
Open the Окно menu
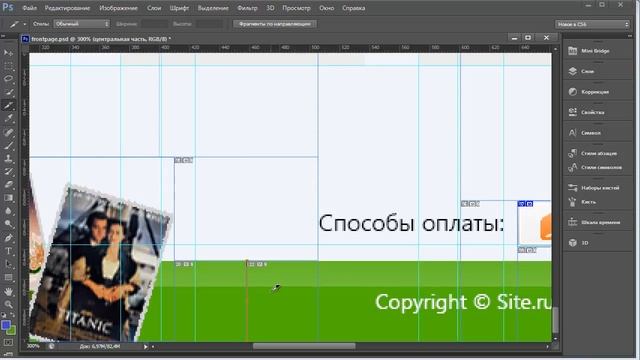click(x=327, y=8)
